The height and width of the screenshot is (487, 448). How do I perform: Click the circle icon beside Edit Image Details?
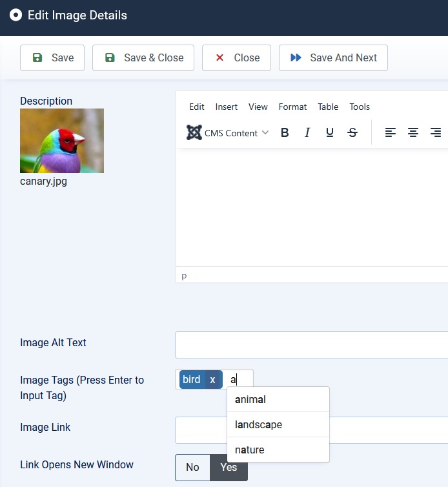pyautogui.click(x=15, y=15)
